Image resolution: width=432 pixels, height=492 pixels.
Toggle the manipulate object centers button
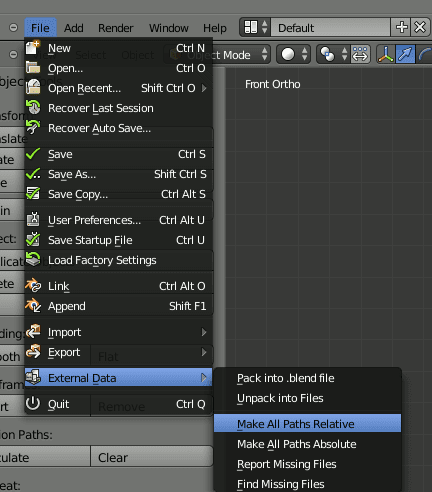[360, 54]
